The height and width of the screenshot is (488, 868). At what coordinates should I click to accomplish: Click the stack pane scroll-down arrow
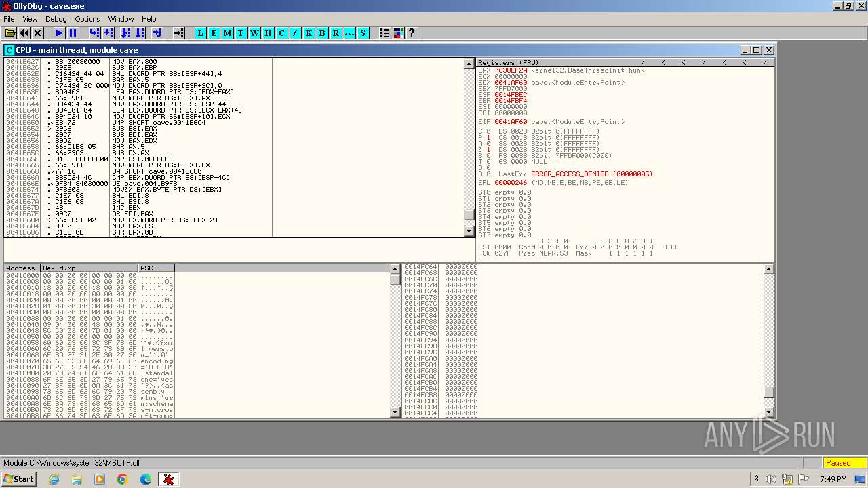click(768, 411)
